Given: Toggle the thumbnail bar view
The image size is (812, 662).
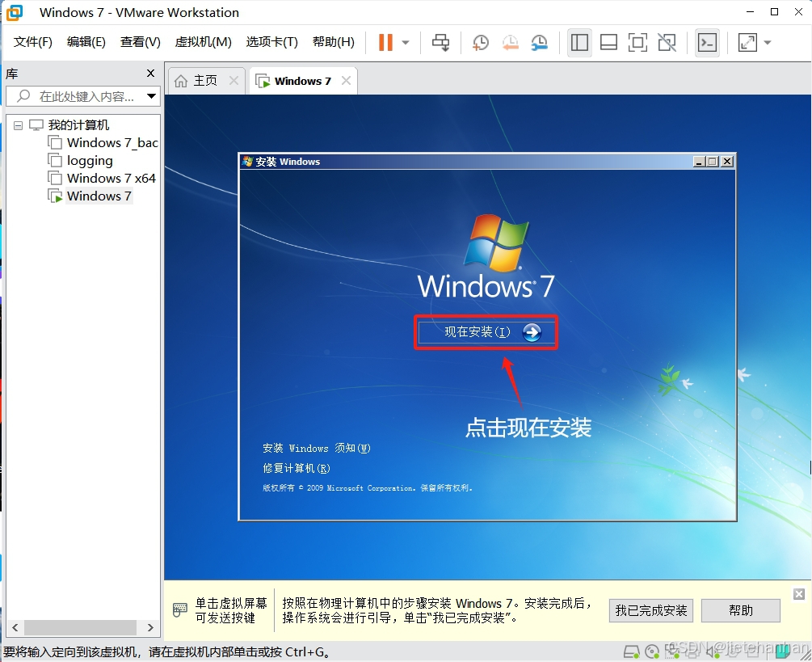Looking at the screenshot, I should (x=608, y=43).
